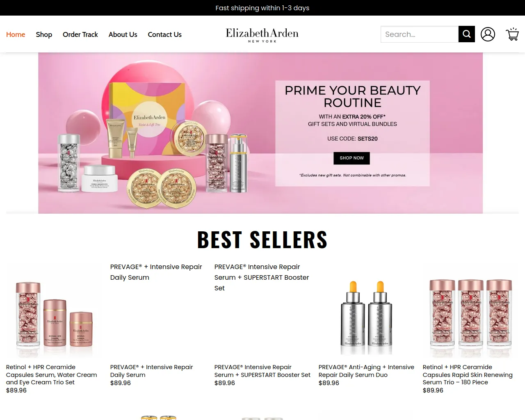Navigate to Contact Us

click(165, 34)
